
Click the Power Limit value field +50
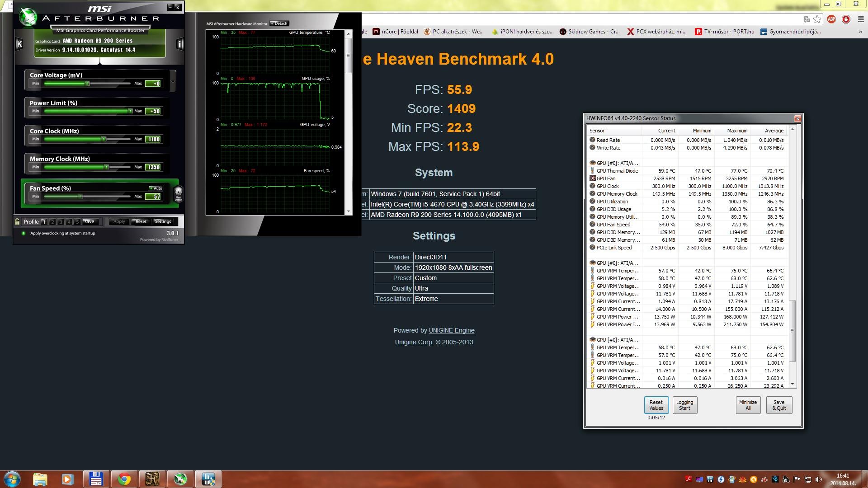(153, 111)
